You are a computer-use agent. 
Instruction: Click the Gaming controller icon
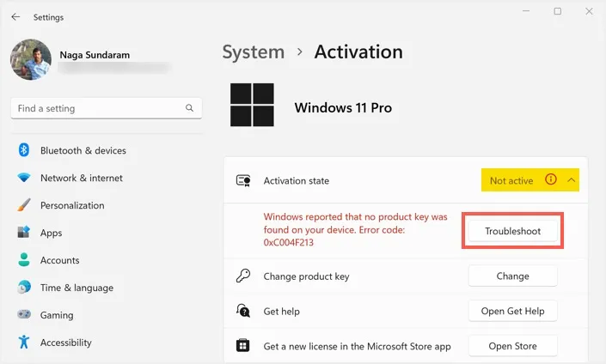23,314
